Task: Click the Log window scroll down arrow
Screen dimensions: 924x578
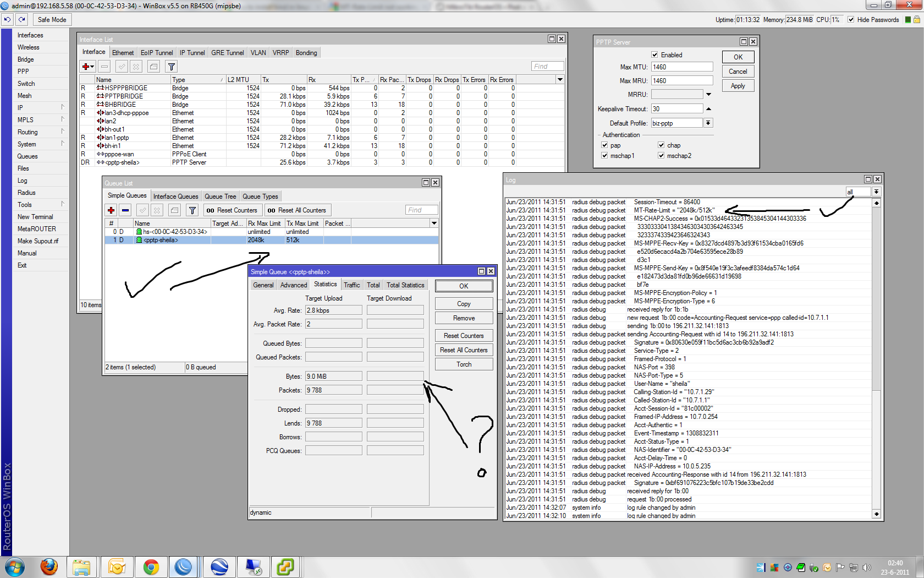Action: 876,514
